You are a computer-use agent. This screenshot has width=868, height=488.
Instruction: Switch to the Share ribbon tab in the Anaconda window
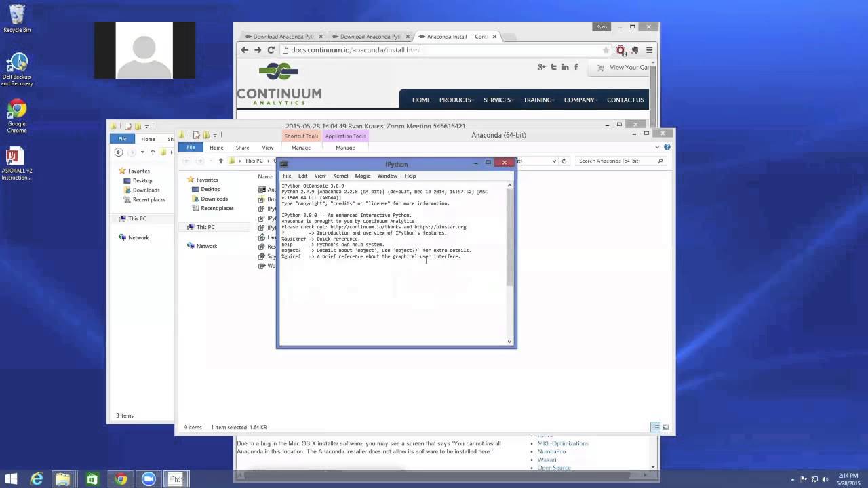242,148
